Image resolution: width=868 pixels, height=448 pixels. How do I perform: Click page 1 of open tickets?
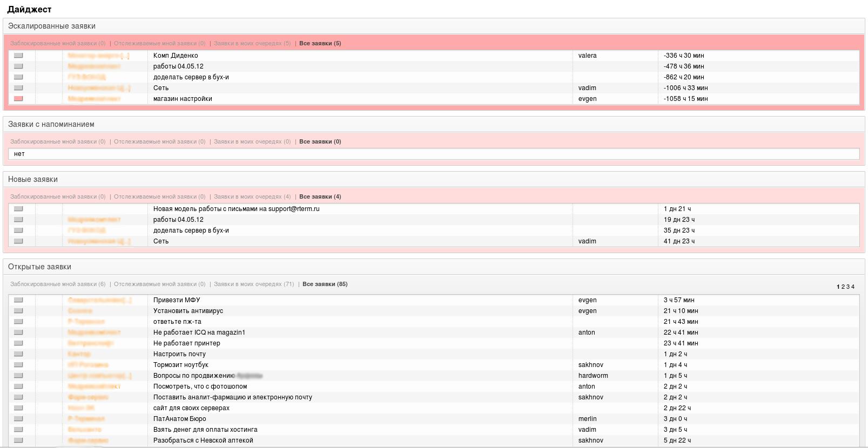coord(838,287)
